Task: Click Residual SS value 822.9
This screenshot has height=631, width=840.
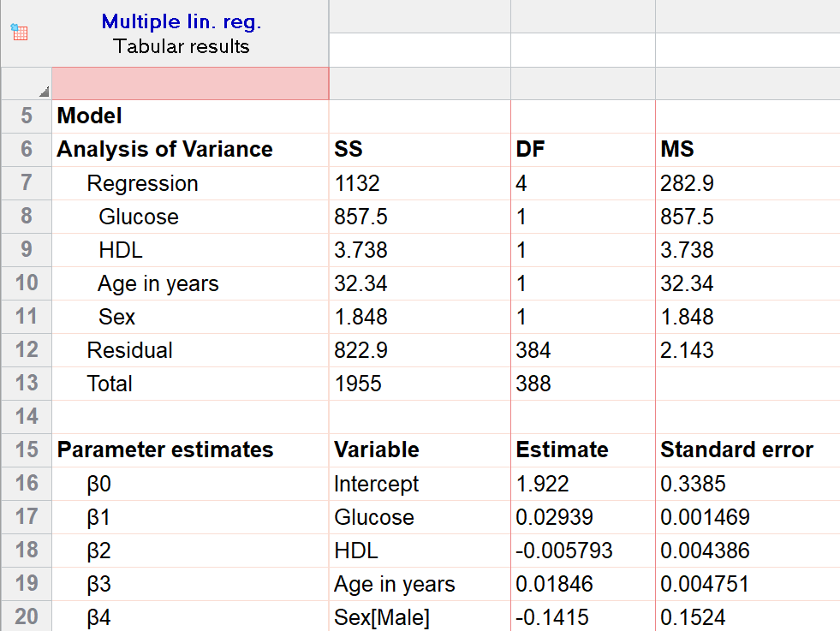Action: click(360, 350)
